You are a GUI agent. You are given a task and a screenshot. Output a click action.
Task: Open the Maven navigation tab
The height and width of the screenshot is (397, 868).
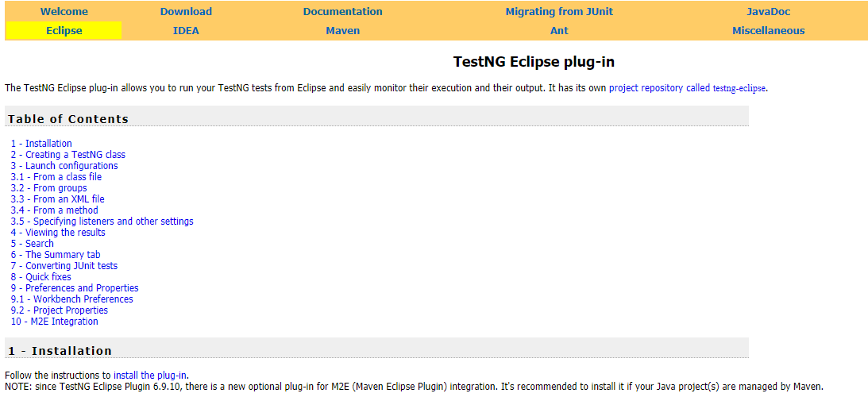[342, 30]
